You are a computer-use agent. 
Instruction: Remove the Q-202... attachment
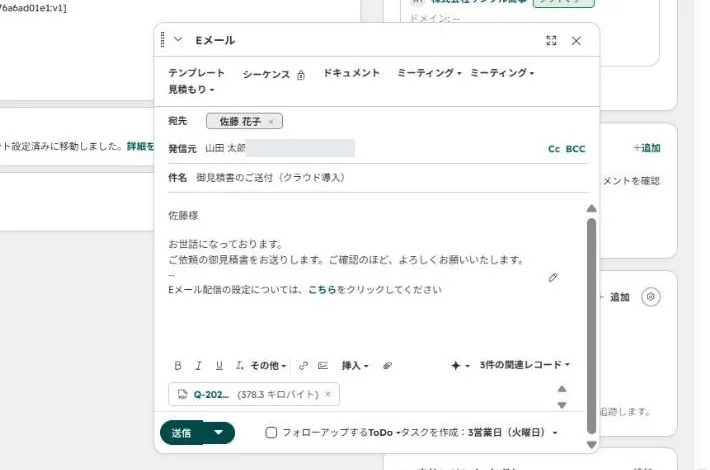pos(328,394)
